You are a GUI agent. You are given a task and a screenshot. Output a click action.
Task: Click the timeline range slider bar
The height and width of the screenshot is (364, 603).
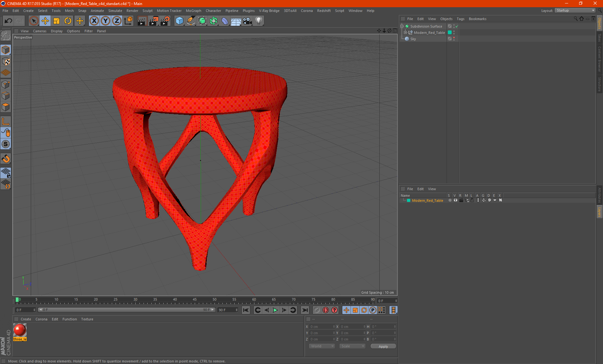click(127, 310)
